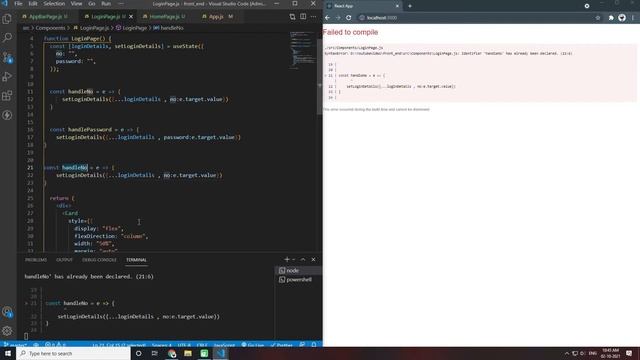640x360 pixels.
Task: Open the overflow ellipsis in menu bar
Action: pyautogui.click(x=121, y=4)
